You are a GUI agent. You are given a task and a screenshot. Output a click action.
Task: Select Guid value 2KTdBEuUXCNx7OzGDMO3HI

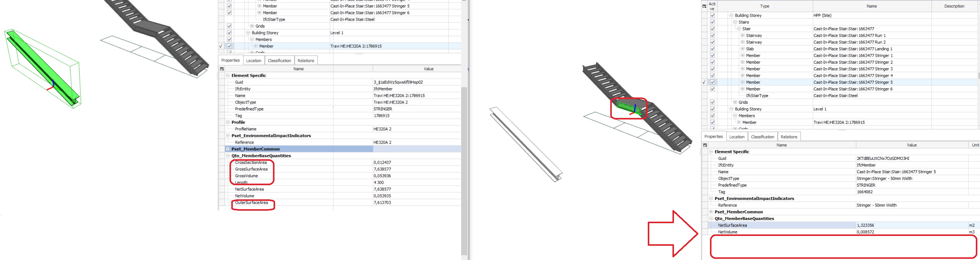883,158
